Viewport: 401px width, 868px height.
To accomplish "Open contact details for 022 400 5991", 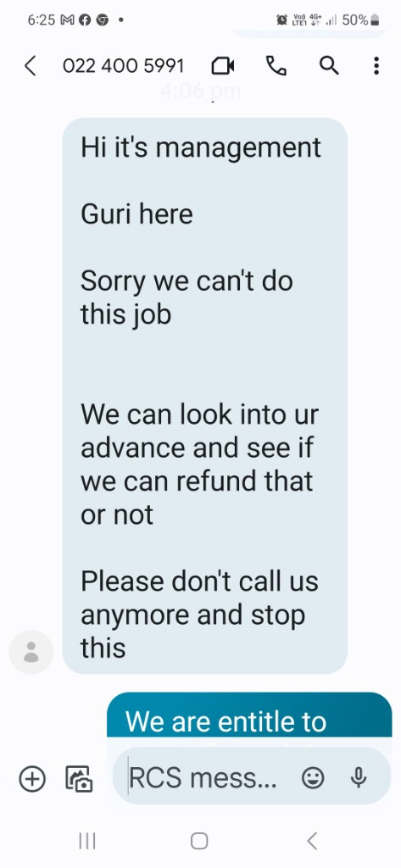I will [x=123, y=66].
